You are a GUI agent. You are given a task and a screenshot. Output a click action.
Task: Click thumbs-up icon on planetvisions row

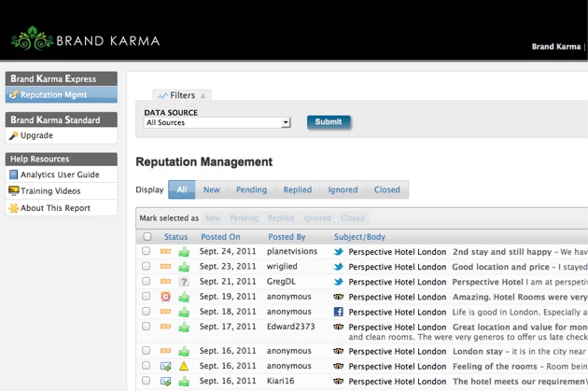coord(184,252)
